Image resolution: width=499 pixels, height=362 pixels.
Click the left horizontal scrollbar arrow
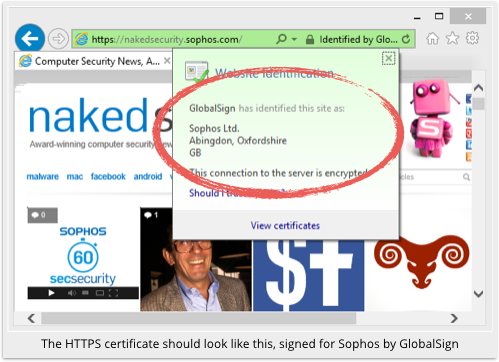click(x=31, y=318)
